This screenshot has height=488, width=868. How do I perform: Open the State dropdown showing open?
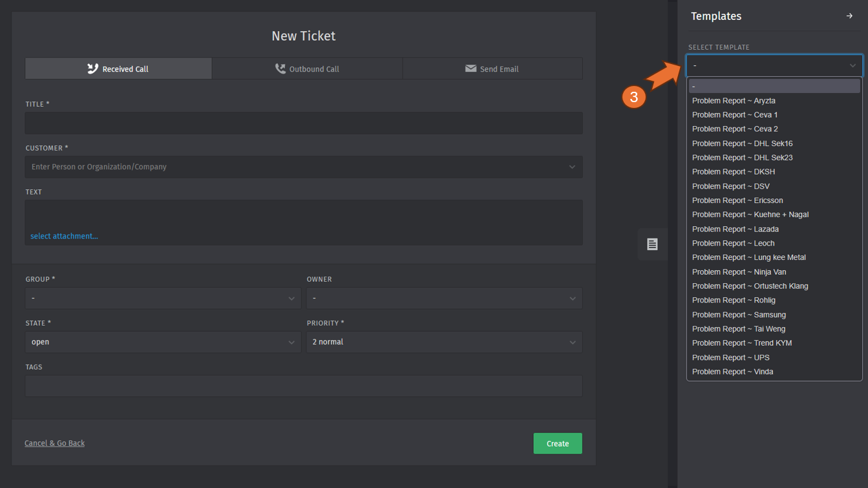point(163,342)
